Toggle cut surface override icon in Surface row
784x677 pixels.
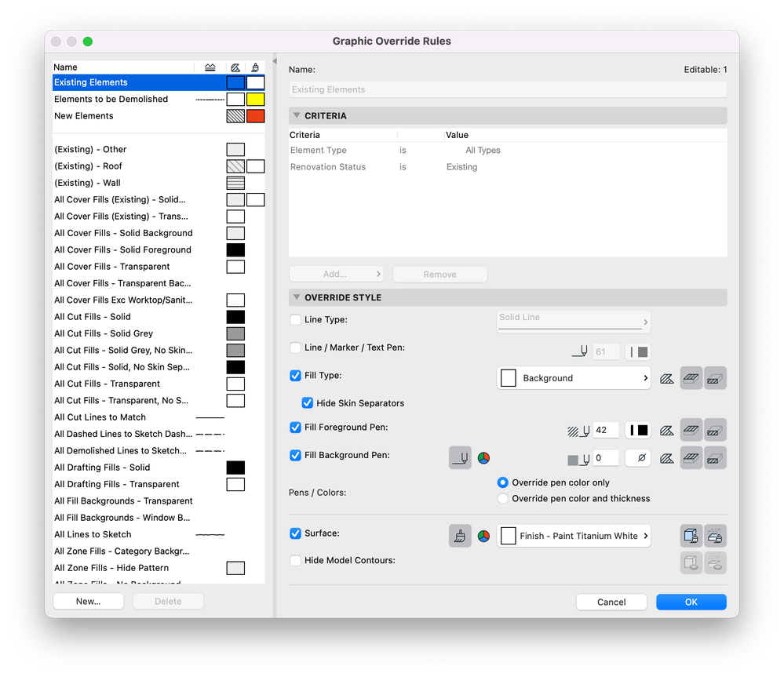pyautogui.click(x=715, y=536)
